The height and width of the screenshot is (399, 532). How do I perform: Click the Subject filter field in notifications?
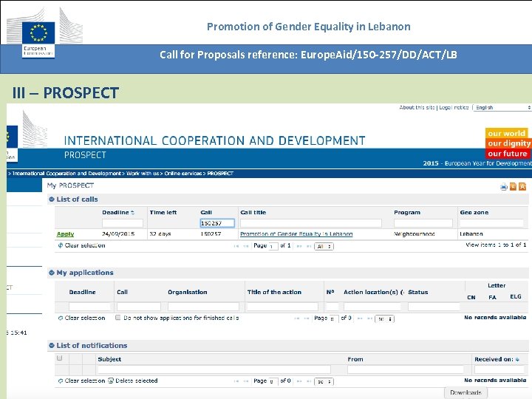coord(214,369)
